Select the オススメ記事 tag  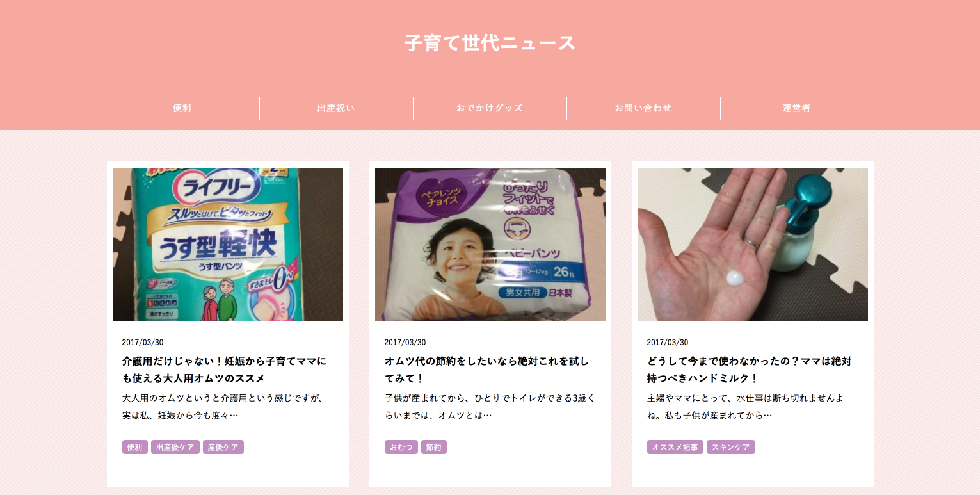click(675, 447)
